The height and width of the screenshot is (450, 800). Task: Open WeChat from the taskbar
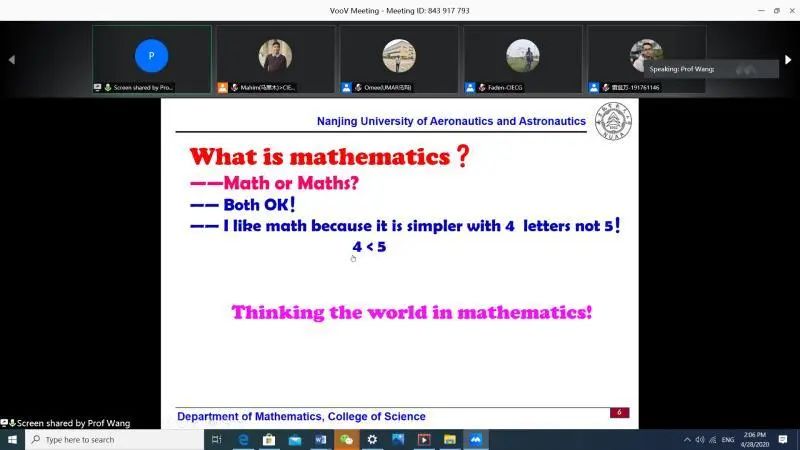pos(347,439)
